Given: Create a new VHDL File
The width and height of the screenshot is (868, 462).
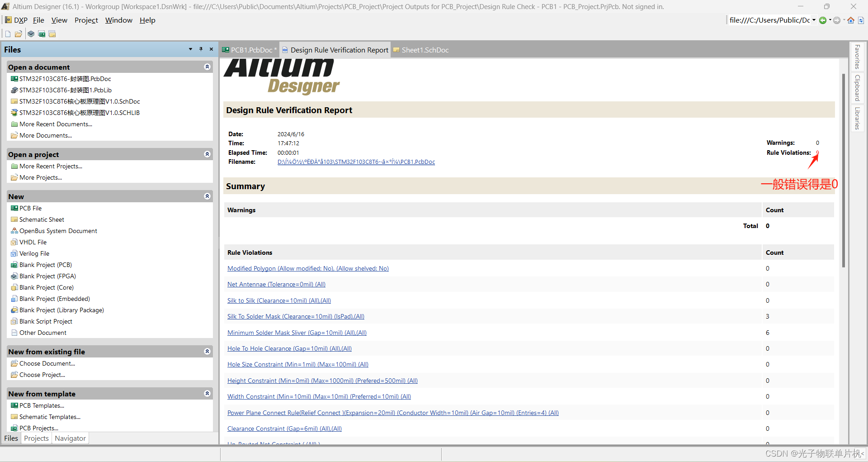Looking at the screenshot, I should click(x=33, y=242).
